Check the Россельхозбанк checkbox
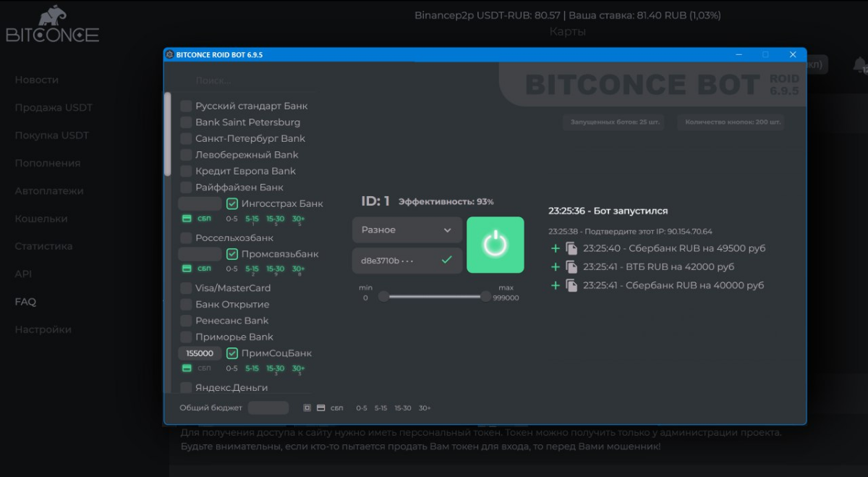 tap(186, 238)
